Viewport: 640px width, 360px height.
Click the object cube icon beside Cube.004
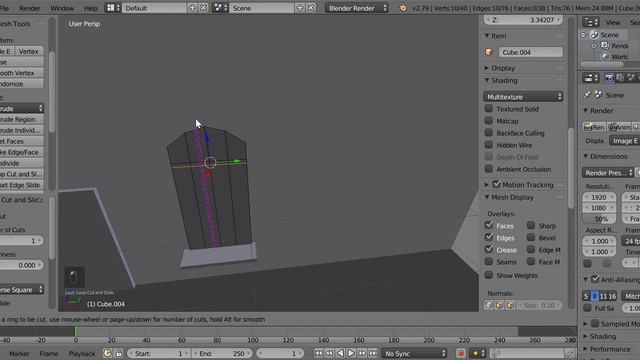pyautogui.click(x=489, y=52)
